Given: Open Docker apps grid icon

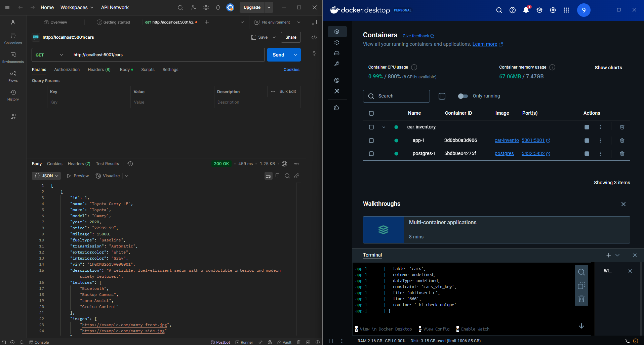Looking at the screenshot, I should click(566, 10).
